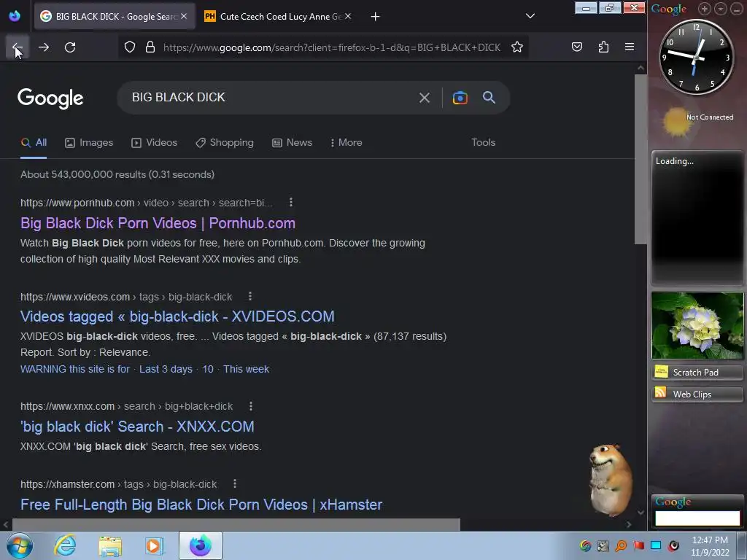Click the vertical scrollbar thumb of the page
The height and width of the screenshot is (560, 747).
(640, 160)
